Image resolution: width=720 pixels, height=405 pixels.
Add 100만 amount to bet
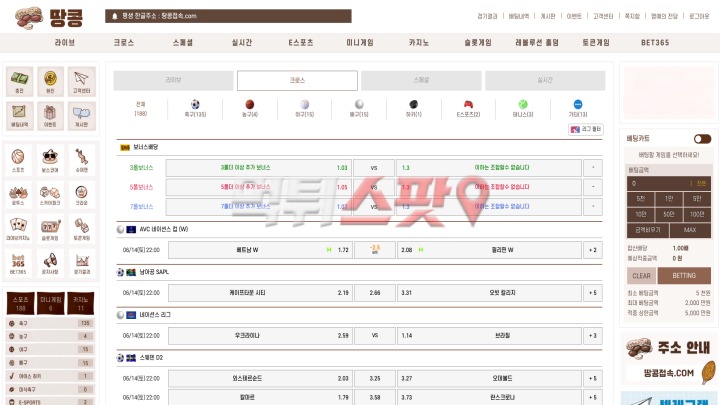[x=697, y=214]
